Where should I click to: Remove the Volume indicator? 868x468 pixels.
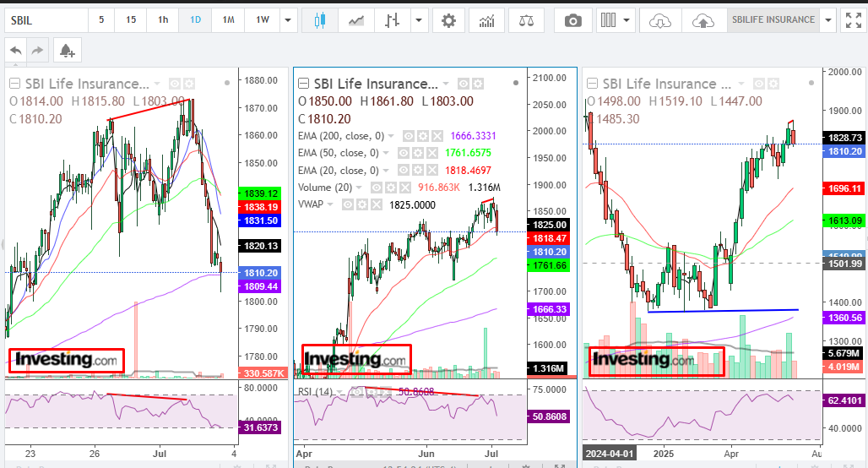[x=404, y=188]
